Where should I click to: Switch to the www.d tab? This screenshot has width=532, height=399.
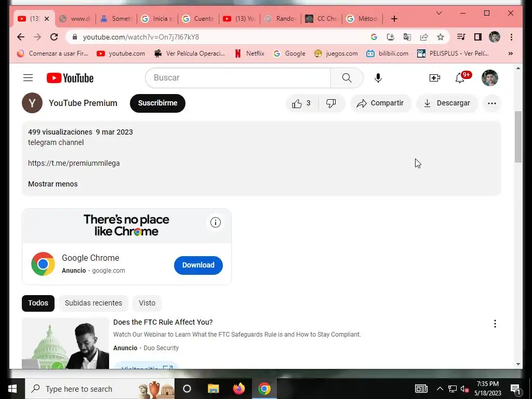click(x=76, y=19)
